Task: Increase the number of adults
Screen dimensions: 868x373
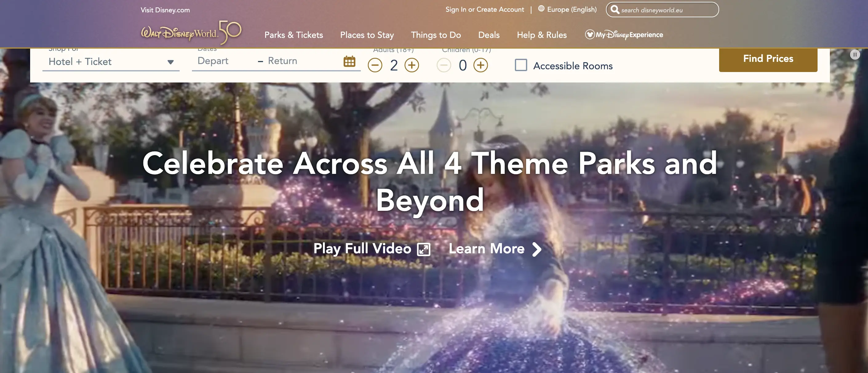Action: pos(412,65)
